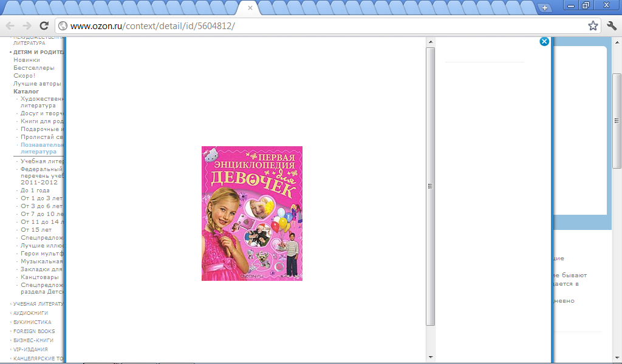Close the active tab with its X
The image size is (622, 364).
(x=250, y=7)
